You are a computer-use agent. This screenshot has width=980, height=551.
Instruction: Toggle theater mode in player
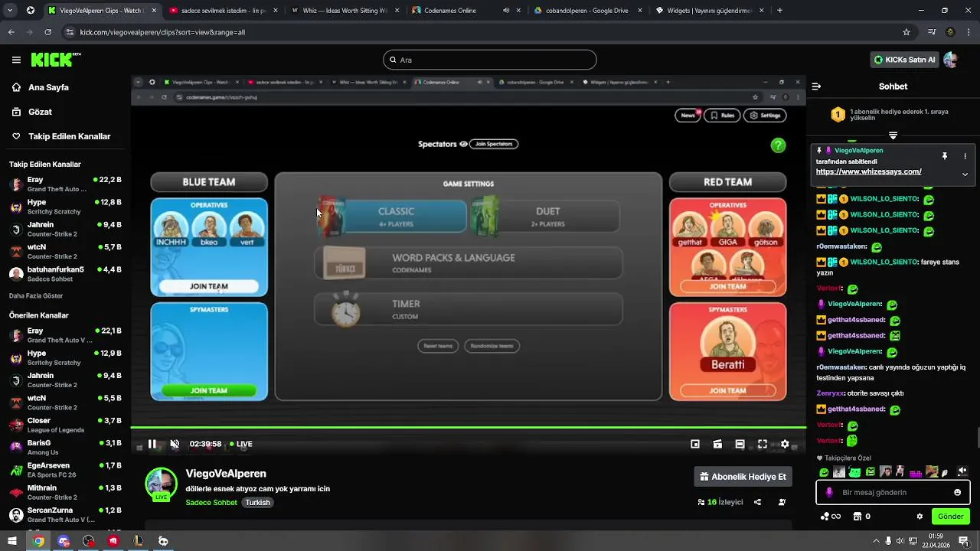pos(740,444)
